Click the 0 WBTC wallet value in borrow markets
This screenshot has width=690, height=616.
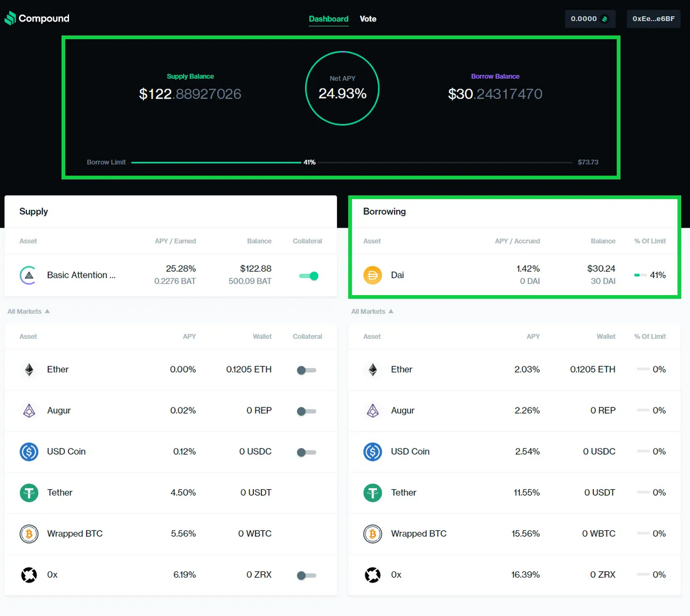tap(598, 533)
